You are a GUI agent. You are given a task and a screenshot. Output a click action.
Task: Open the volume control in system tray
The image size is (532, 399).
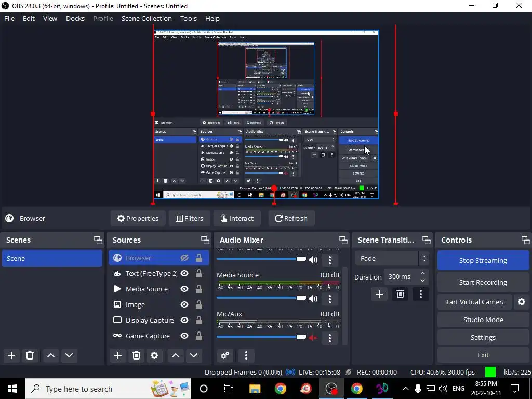(x=443, y=389)
